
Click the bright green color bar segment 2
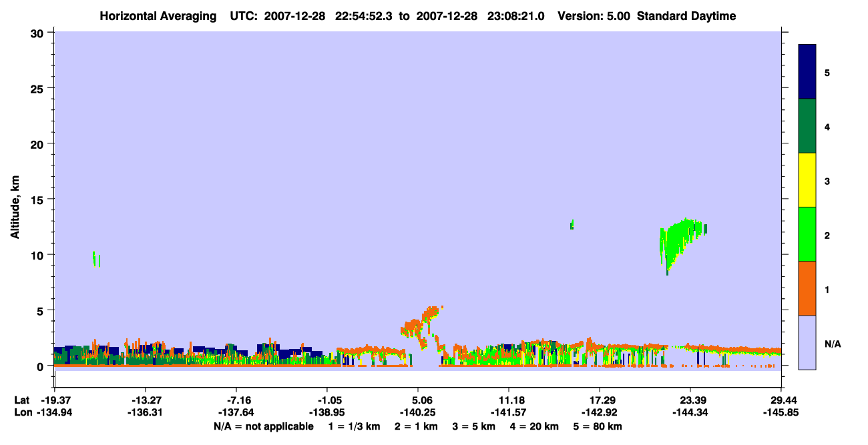[x=807, y=234]
